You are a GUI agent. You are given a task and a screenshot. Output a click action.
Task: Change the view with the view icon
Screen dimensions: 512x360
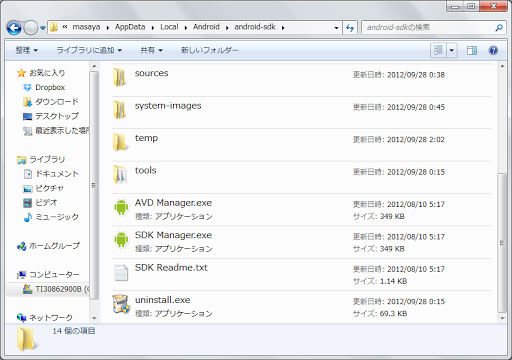[x=438, y=51]
